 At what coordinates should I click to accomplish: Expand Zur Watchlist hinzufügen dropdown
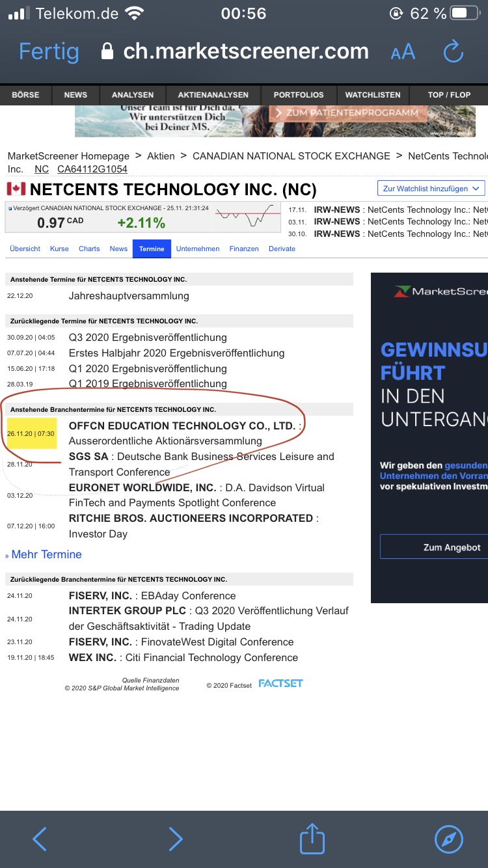[431, 189]
